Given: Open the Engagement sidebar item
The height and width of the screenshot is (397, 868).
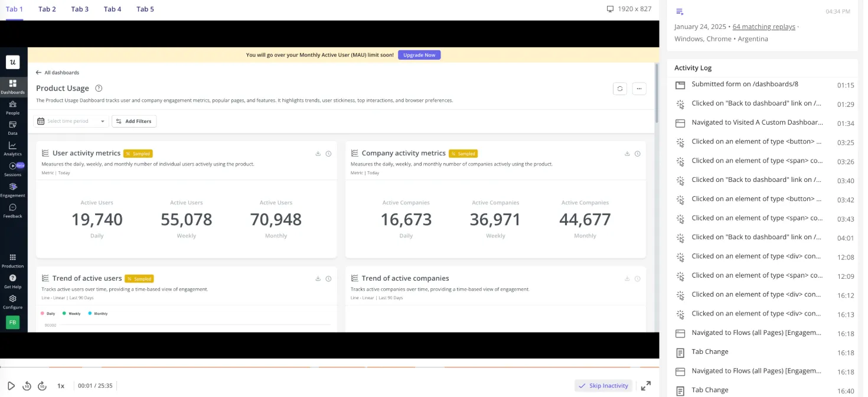Looking at the screenshot, I should coord(12,190).
